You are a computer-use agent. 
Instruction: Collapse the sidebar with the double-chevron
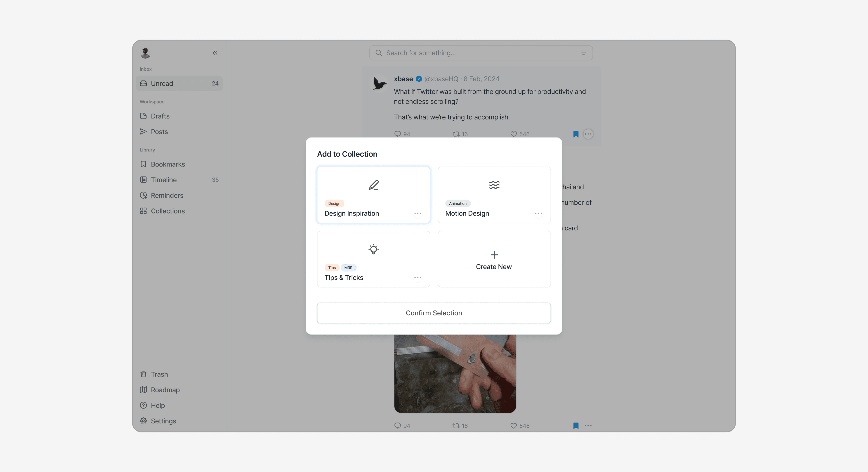[215, 53]
